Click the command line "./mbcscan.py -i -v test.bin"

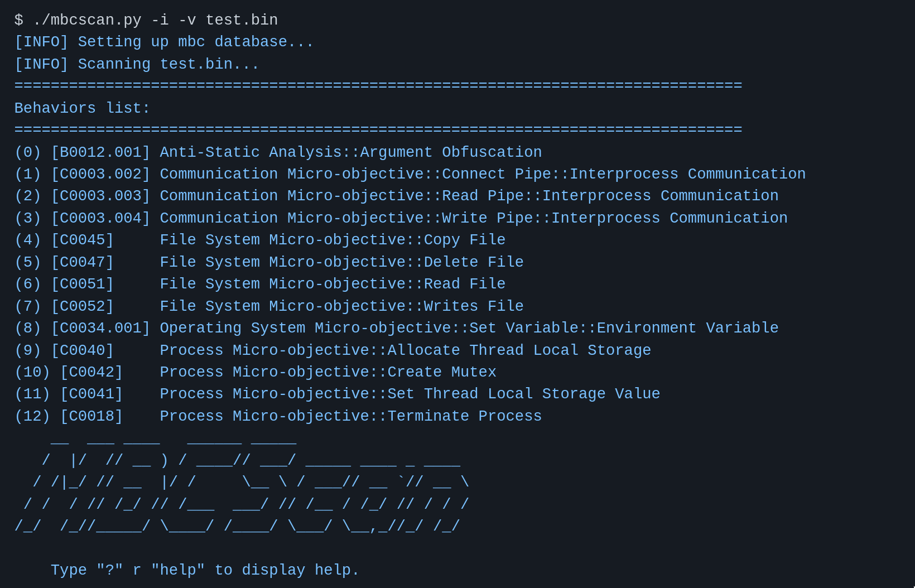155,20
